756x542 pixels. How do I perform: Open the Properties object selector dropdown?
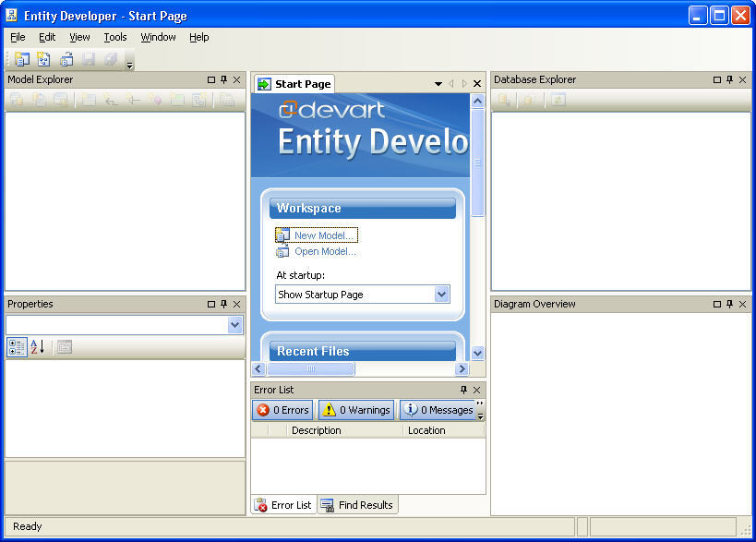[234, 324]
